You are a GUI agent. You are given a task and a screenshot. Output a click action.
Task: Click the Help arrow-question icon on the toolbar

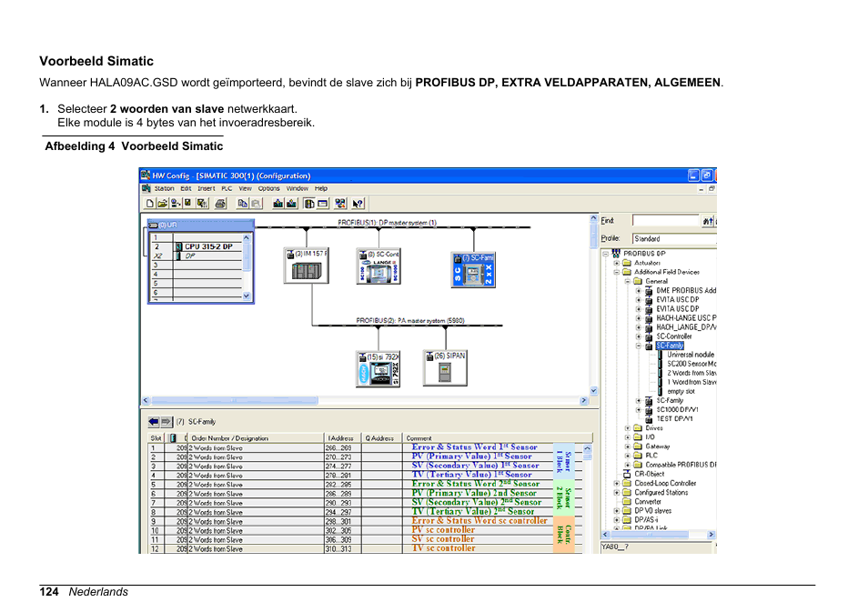pyautogui.click(x=356, y=203)
